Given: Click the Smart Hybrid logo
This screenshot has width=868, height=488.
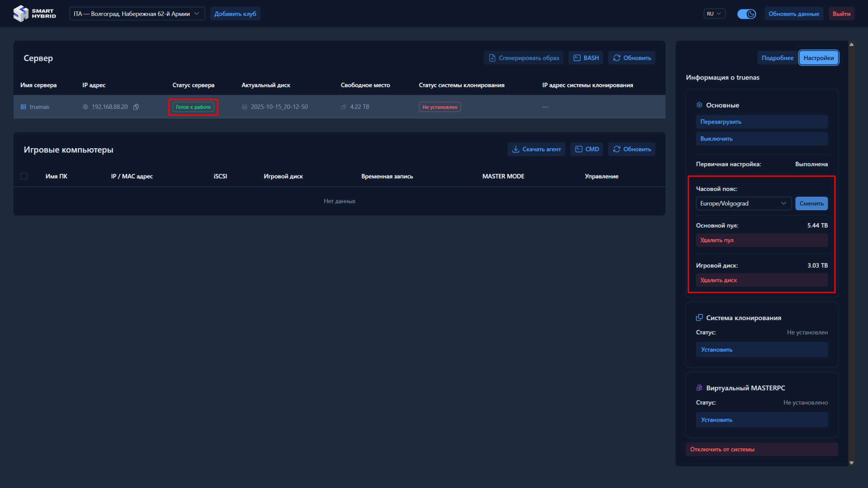Looking at the screenshot, I should click(x=34, y=13).
